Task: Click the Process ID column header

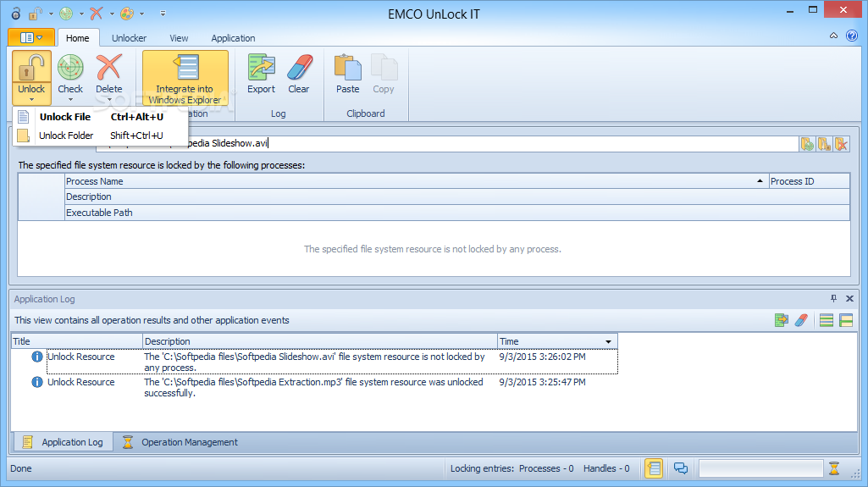Action: pyautogui.click(x=810, y=181)
